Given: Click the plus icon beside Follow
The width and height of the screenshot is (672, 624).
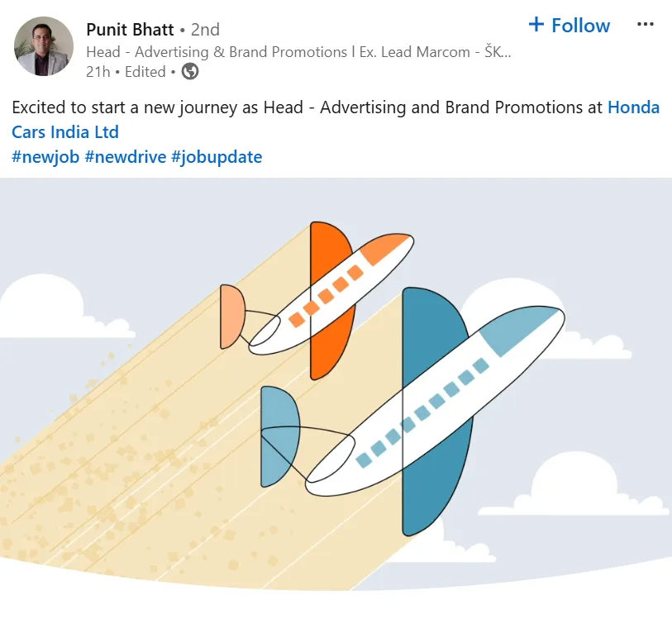Looking at the screenshot, I should (x=536, y=25).
